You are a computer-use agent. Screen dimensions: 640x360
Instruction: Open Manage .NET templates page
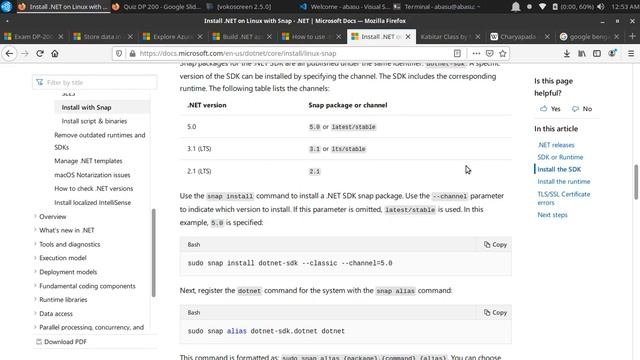coord(88,161)
